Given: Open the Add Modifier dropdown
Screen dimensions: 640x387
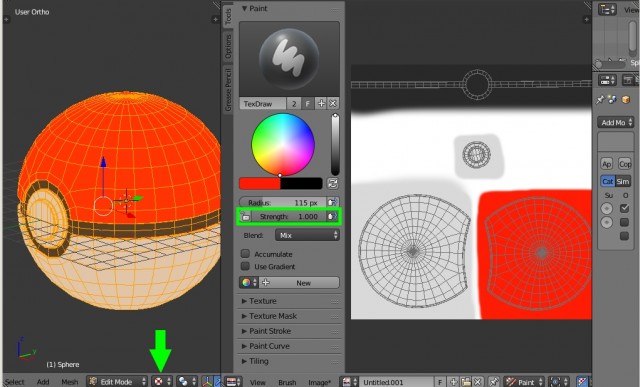Looking at the screenshot, I should coord(616,122).
